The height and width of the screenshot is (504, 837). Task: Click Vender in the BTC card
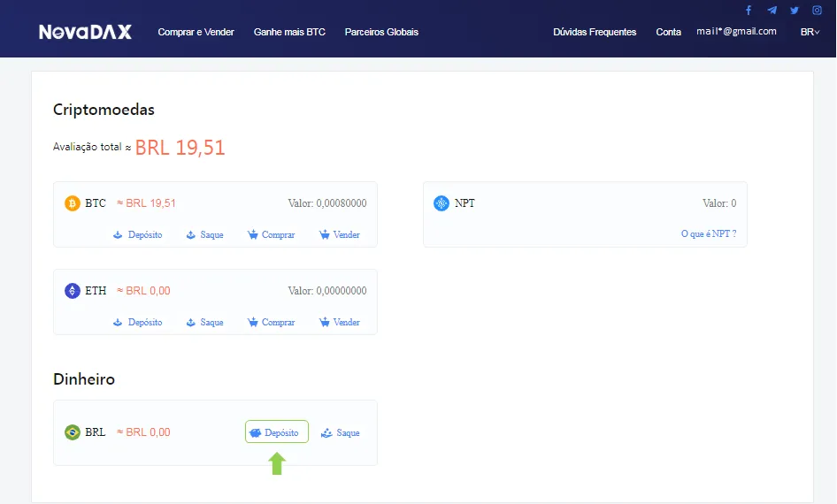coord(340,234)
